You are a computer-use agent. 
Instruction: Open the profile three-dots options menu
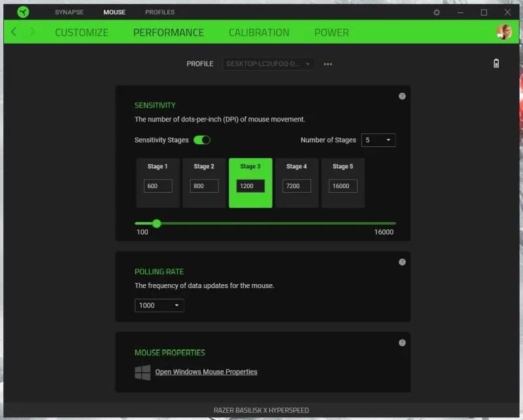tap(328, 64)
